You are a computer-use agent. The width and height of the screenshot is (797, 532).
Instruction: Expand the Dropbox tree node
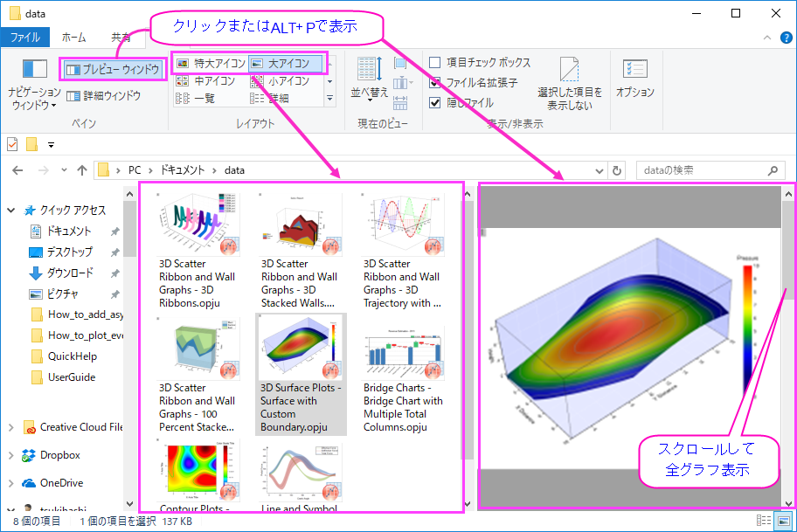coord(11,455)
